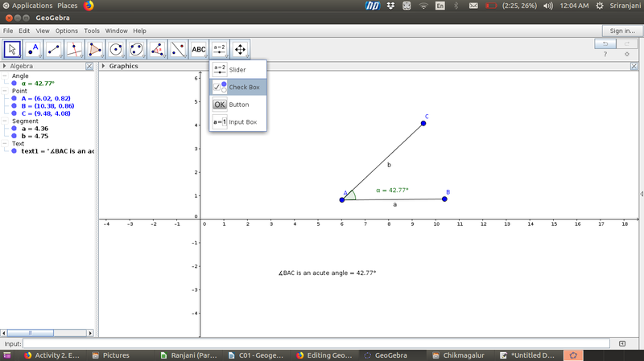The width and height of the screenshot is (644, 361).
Task: Open the View menu
Action: tap(43, 31)
